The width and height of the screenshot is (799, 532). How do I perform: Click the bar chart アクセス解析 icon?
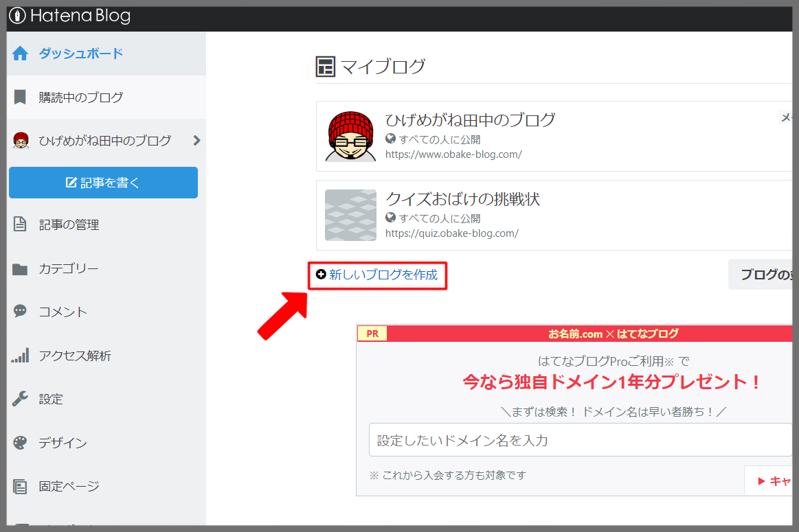click(21, 356)
